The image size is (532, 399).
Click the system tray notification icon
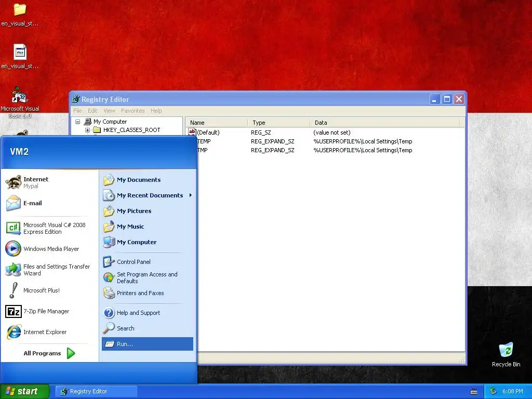click(493, 391)
